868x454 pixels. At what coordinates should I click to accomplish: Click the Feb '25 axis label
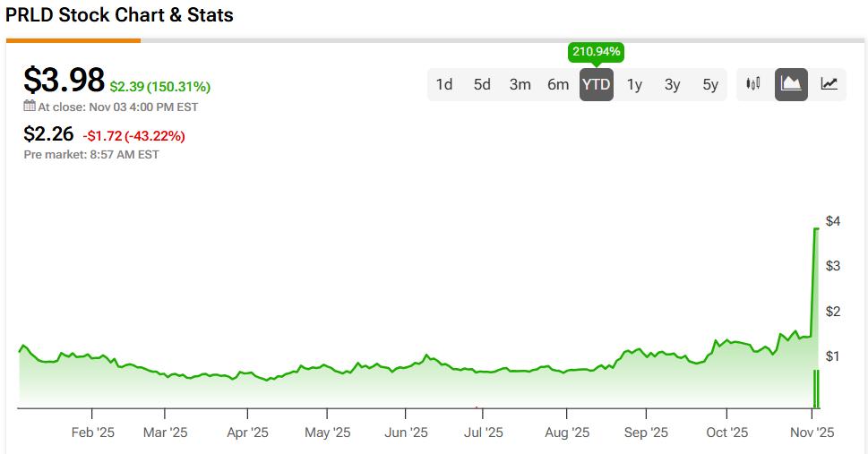(x=92, y=433)
